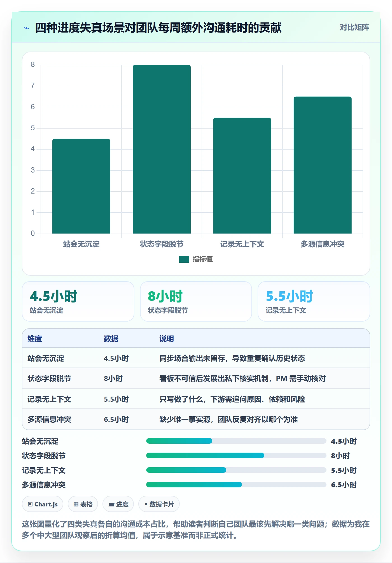Click the y-axis tick label 5
The width and height of the screenshot is (392, 563).
[x=33, y=128]
